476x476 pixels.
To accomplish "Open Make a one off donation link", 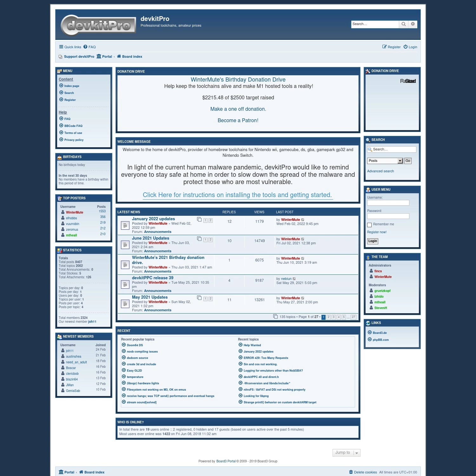I will (x=238, y=109).
